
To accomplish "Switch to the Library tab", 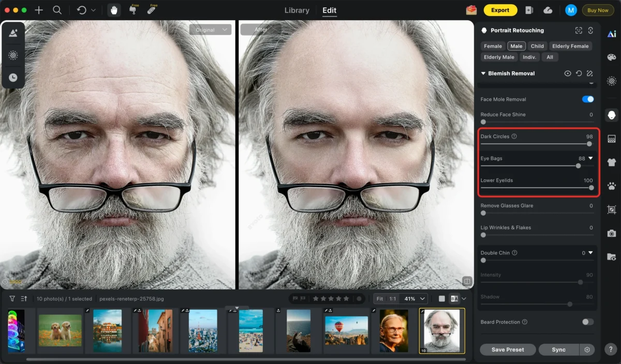I will [297, 10].
